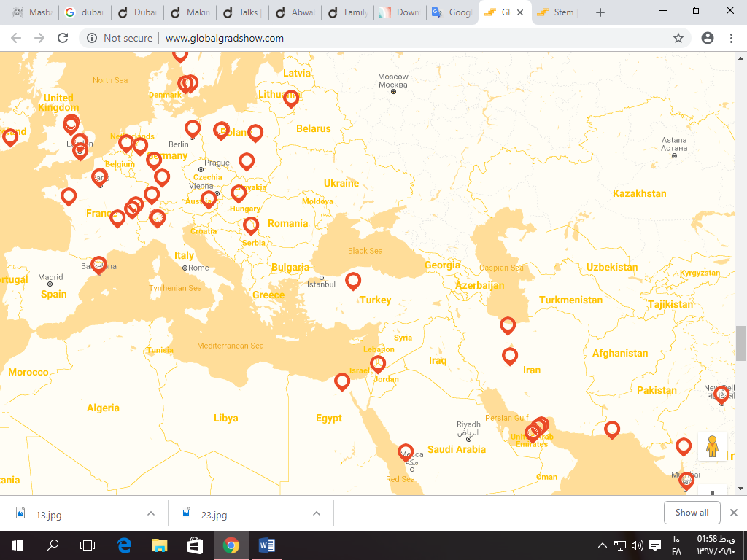747x560 pixels.
Task: Click the map pin over Turkey
Action: click(x=353, y=280)
